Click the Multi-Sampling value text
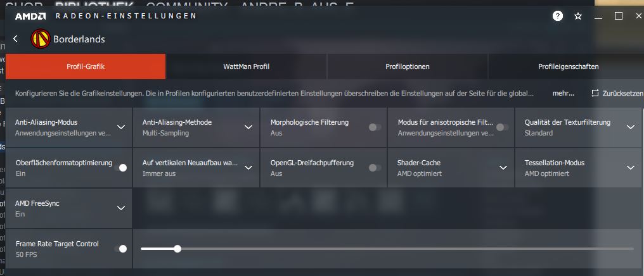644x276 pixels. pos(165,133)
